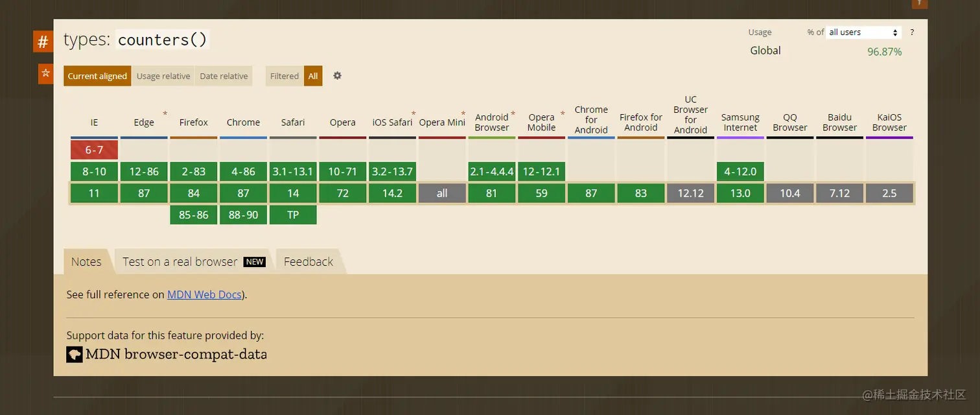Image resolution: width=980 pixels, height=415 pixels.
Task: Switch to Usage relative view
Action: pos(163,76)
